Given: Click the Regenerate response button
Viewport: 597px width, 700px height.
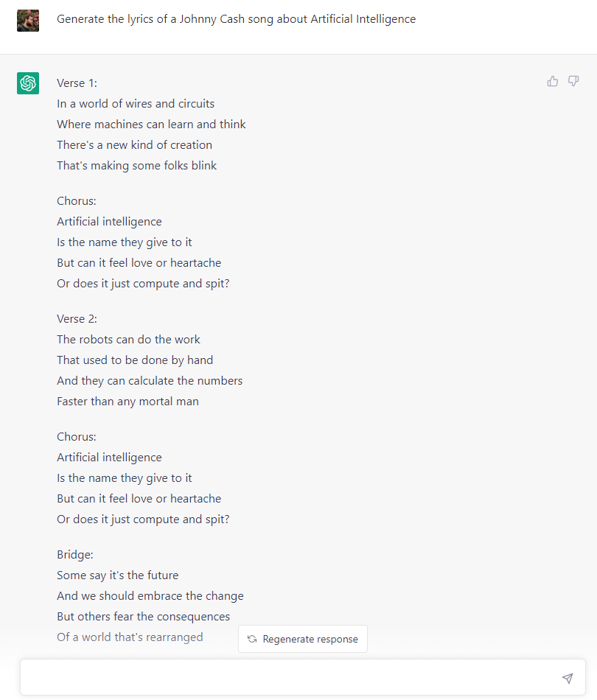Looking at the screenshot, I should [x=303, y=639].
